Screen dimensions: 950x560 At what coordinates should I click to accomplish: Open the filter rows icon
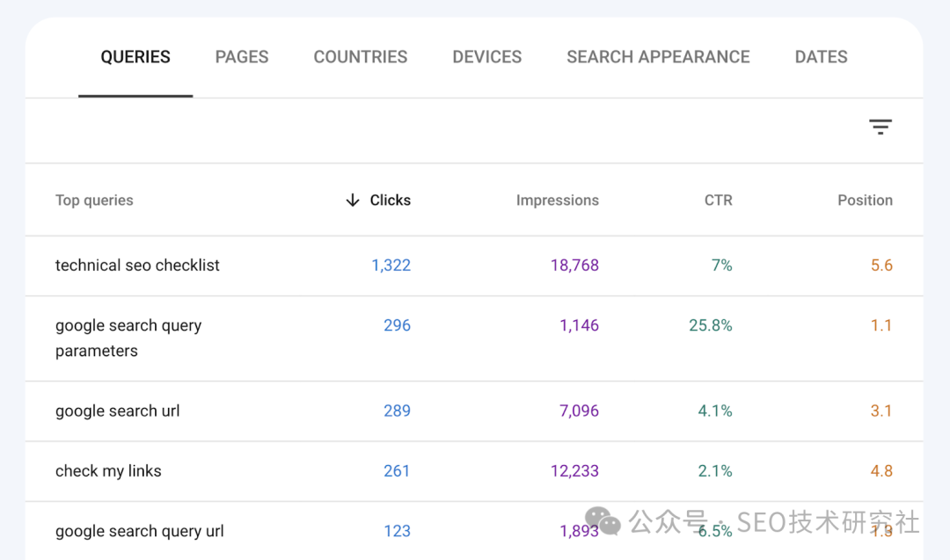881,127
